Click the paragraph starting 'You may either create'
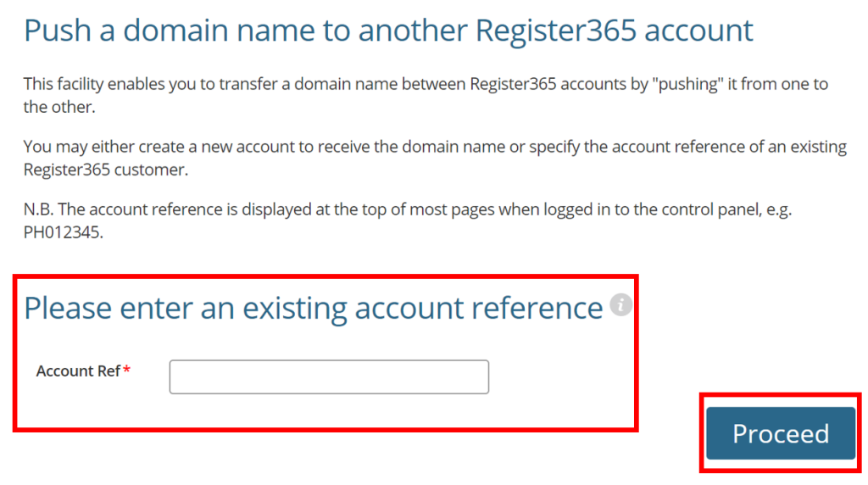 click(435, 158)
